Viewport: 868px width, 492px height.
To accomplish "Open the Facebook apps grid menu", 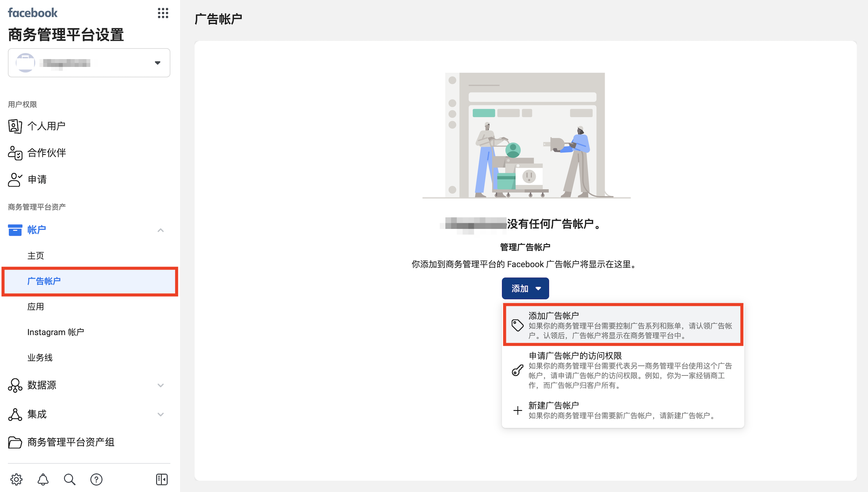I will click(x=163, y=13).
